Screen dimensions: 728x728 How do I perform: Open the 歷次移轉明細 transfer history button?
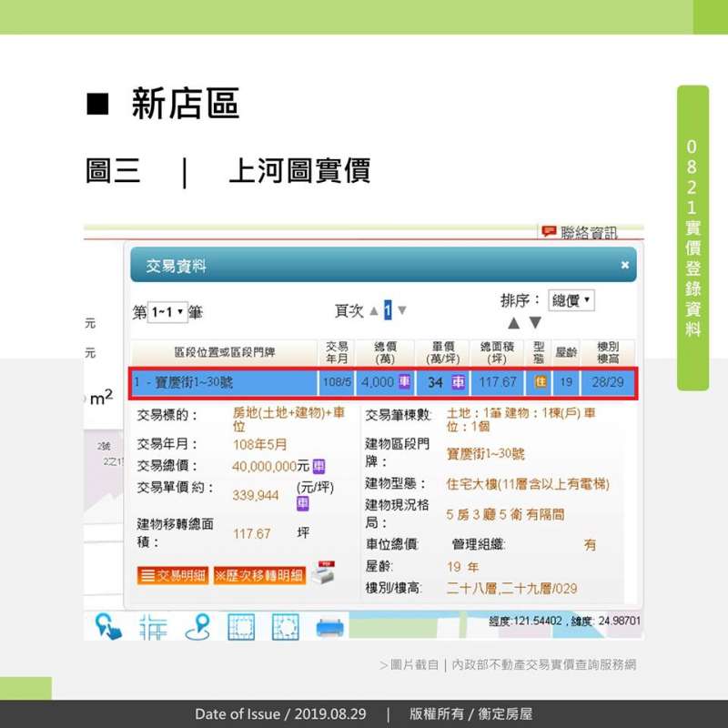pyautogui.click(x=258, y=575)
